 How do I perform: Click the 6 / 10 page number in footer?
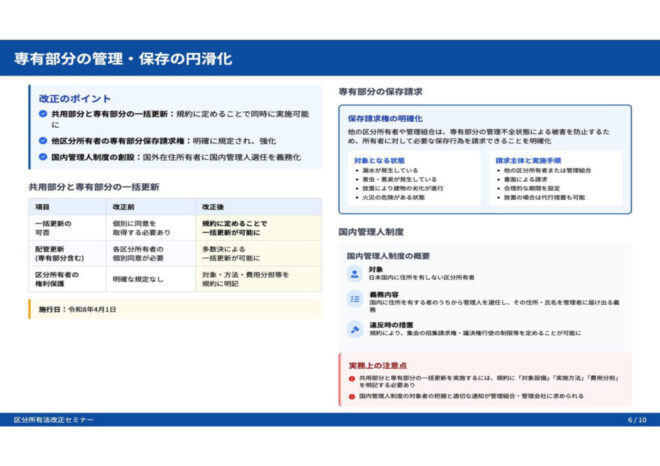[x=637, y=420]
